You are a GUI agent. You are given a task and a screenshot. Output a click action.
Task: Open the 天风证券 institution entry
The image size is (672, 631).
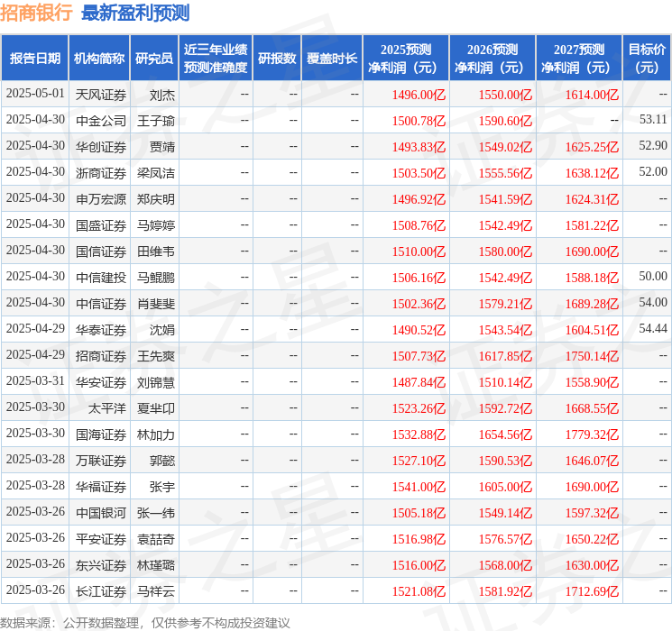pos(100,94)
